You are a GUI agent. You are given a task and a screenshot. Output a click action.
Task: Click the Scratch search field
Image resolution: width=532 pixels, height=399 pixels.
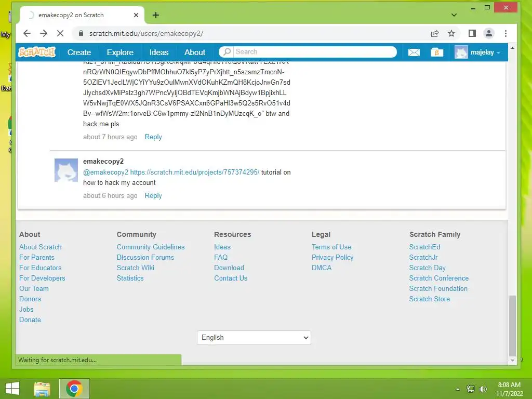tap(308, 51)
